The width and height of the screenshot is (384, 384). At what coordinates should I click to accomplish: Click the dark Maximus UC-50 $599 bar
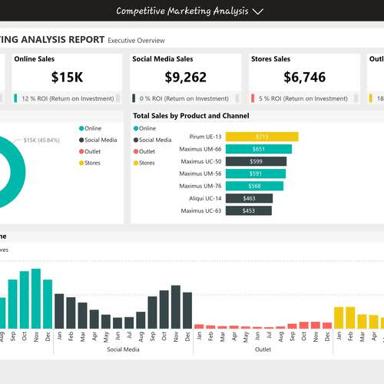click(x=256, y=161)
